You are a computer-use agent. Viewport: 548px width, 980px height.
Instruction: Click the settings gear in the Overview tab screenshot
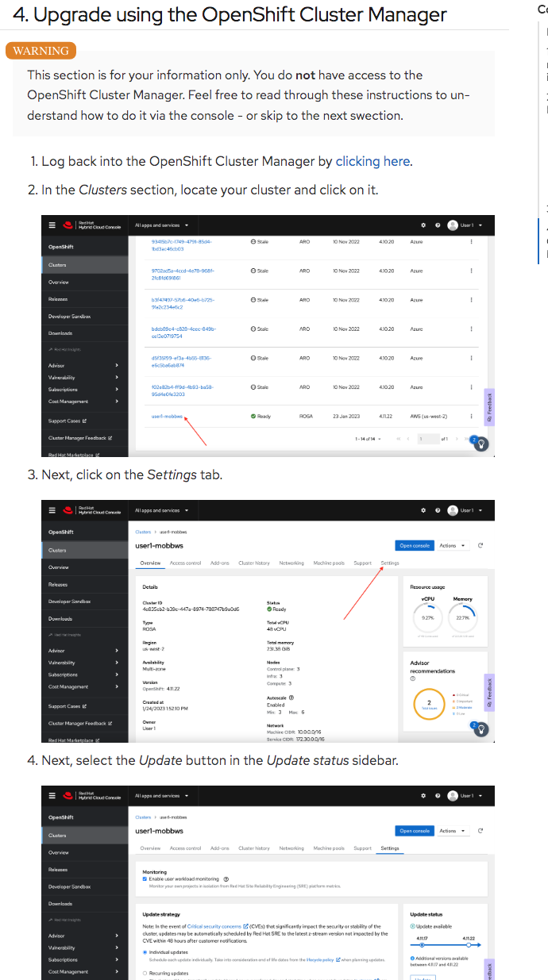click(423, 510)
